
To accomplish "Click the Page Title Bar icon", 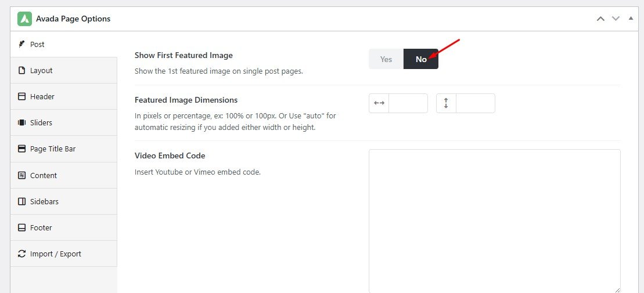I will [21, 149].
